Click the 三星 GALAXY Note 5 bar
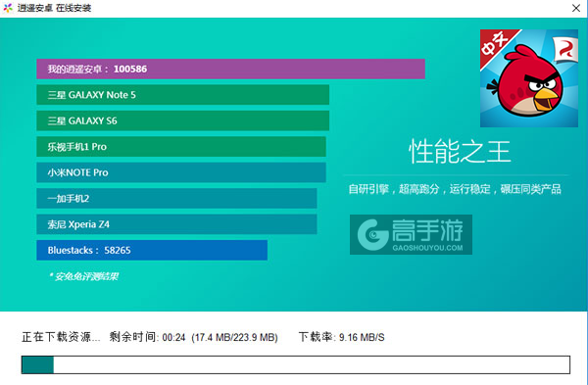This screenshot has height=385, width=588. point(182,95)
